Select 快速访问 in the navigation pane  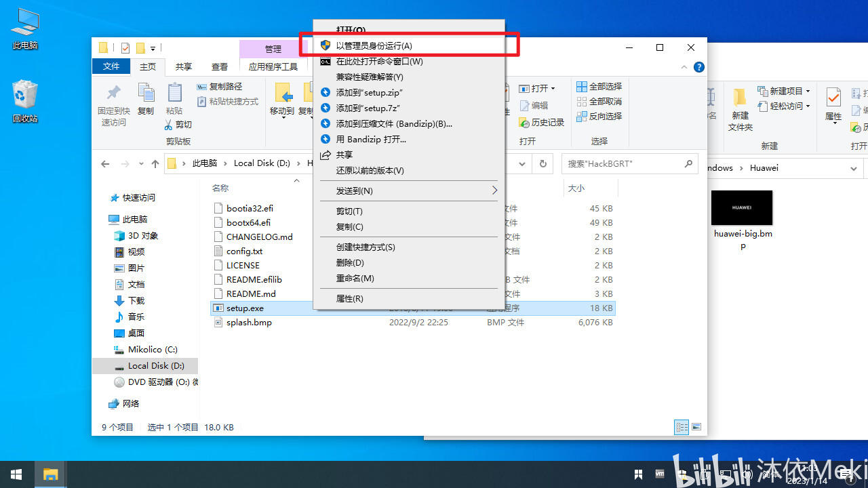pos(138,198)
